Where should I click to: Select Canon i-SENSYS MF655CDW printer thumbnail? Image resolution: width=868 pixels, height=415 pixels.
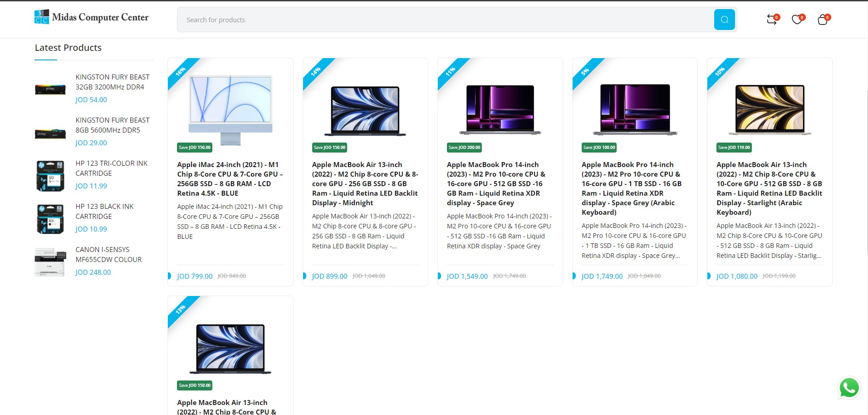(50, 262)
